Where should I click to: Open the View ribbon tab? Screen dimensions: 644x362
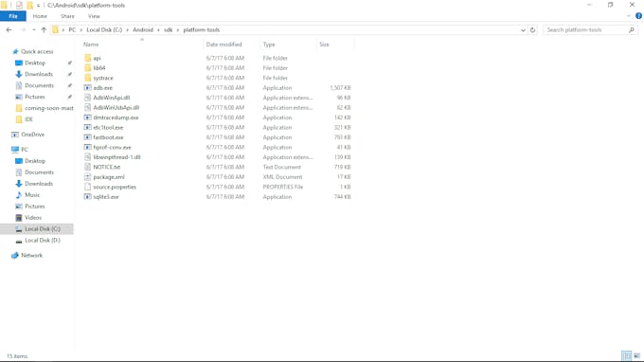(94, 16)
